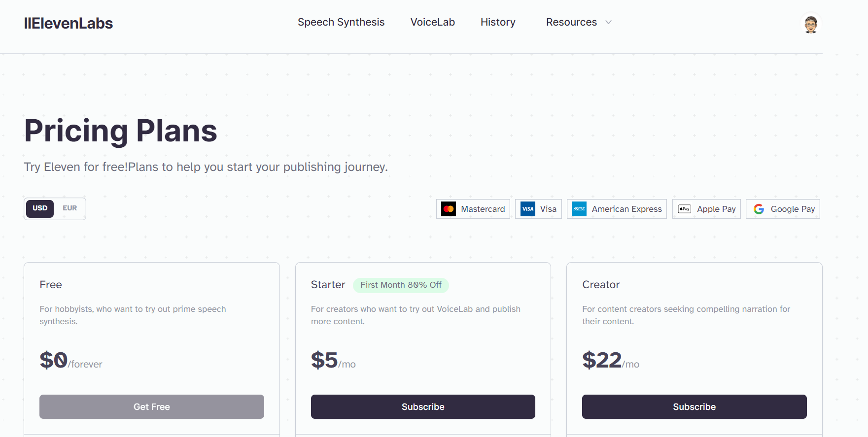The width and height of the screenshot is (868, 437).
Task: Click the 'For hobbyists' description text
Action: pos(133,315)
